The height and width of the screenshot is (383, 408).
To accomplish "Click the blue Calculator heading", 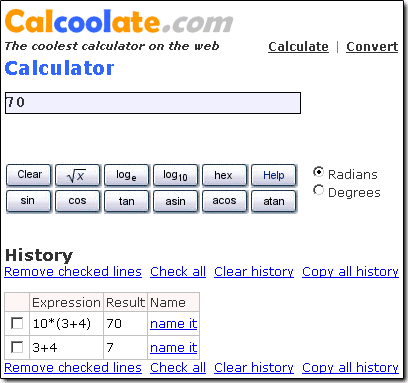I will [59, 68].
